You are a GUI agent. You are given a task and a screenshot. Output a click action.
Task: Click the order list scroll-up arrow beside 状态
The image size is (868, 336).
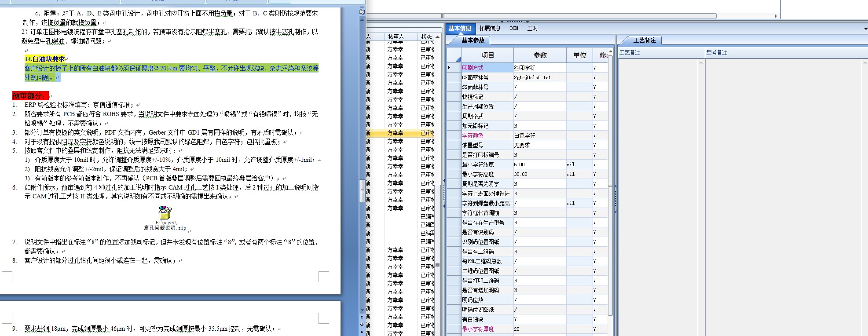coord(437,37)
